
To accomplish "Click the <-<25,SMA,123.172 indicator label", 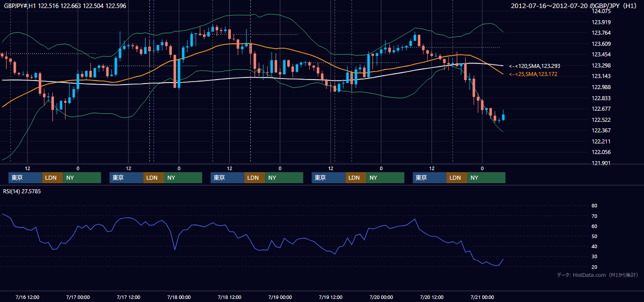I will (533, 74).
